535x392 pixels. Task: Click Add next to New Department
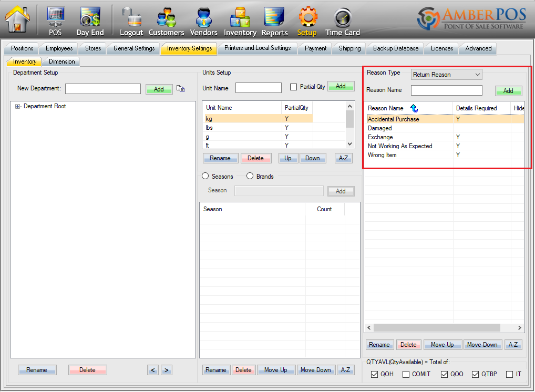tap(159, 89)
